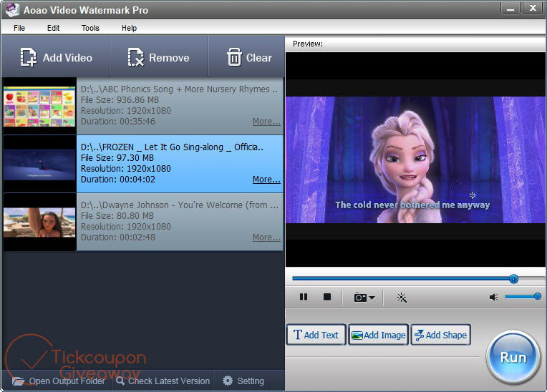Clear the video list
The height and width of the screenshot is (392, 547).
click(x=248, y=57)
